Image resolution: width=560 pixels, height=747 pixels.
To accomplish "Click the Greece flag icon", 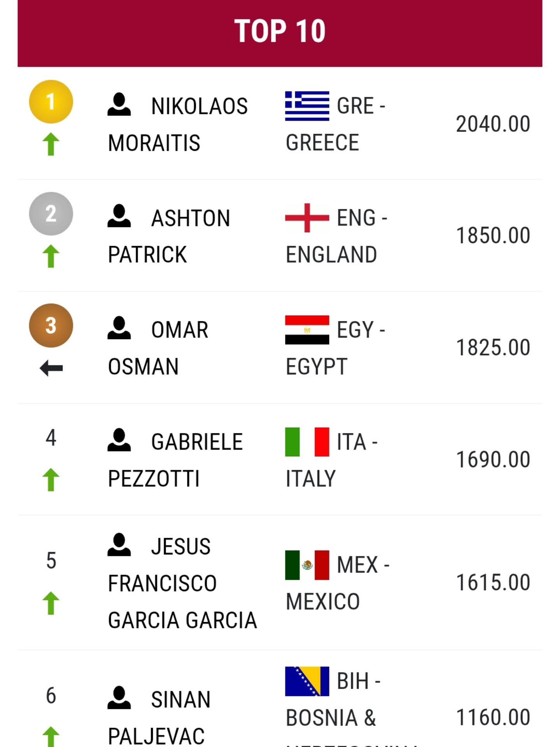I will [307, 106].
